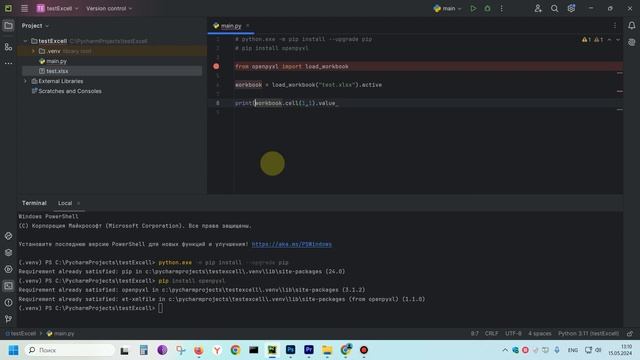Run the main configuration
The height and width of the screenshot is (360, 640).
[x=473, y=8]
